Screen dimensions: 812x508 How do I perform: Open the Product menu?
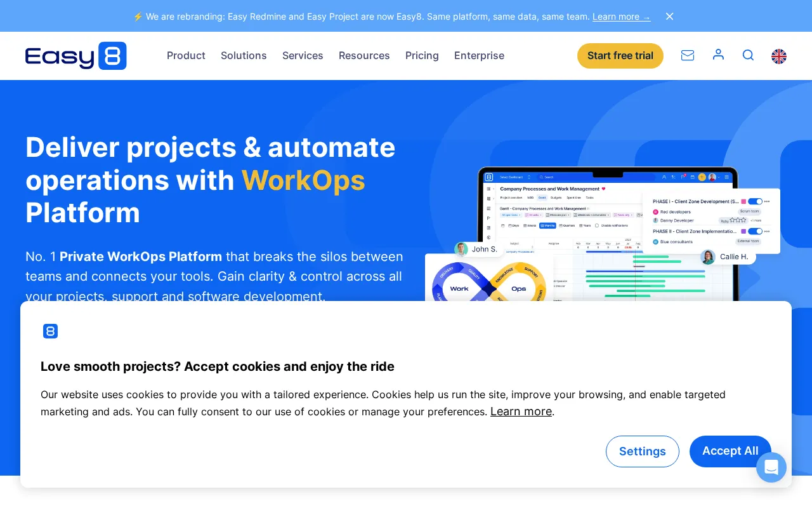[186, 56]
